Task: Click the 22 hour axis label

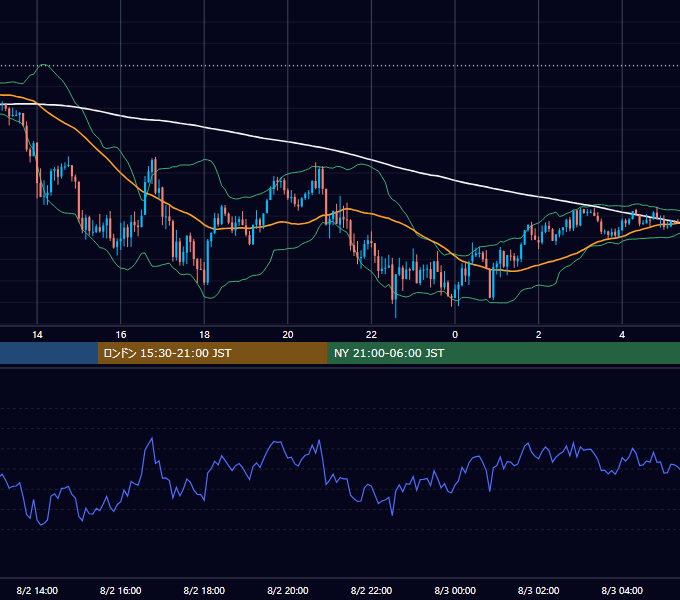Action: pyautogui.click(x=371, y=335)
